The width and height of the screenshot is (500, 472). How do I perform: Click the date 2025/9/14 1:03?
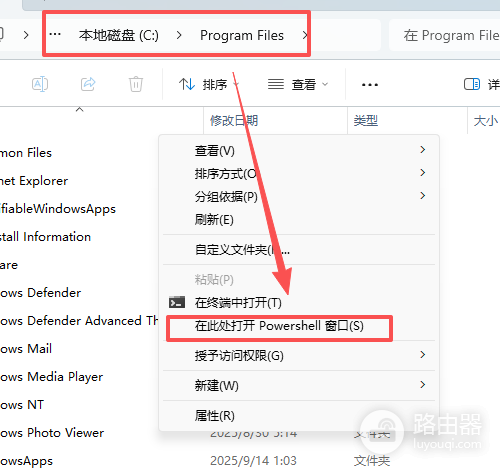point(253,461)
